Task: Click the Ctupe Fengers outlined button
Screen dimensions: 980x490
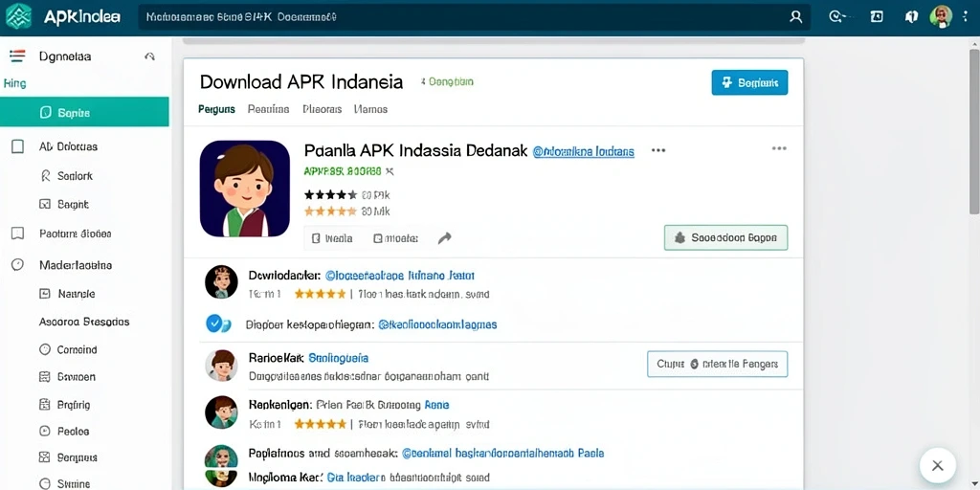Action: [x=717, y=364]
